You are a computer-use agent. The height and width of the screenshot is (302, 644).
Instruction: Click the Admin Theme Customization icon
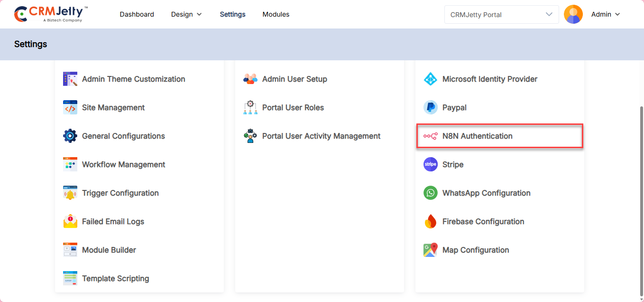pos(70,79)
